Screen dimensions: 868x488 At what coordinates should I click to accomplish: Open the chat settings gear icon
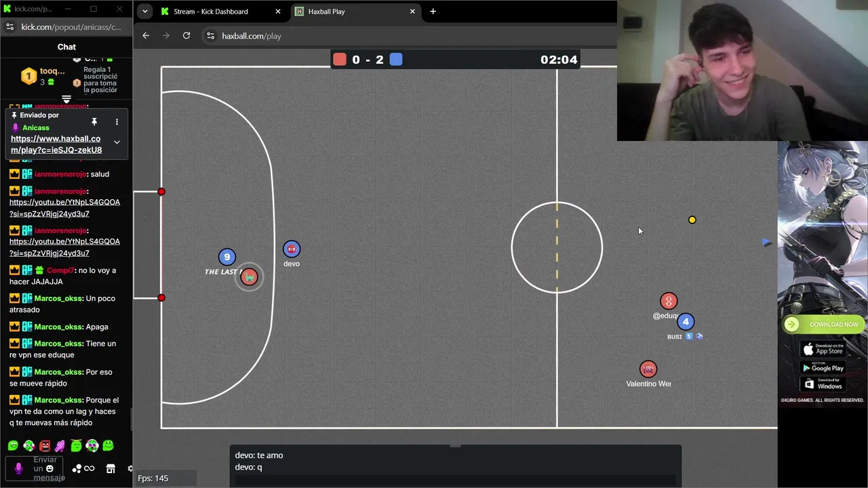pyautogui.click(x=130, y=468)
